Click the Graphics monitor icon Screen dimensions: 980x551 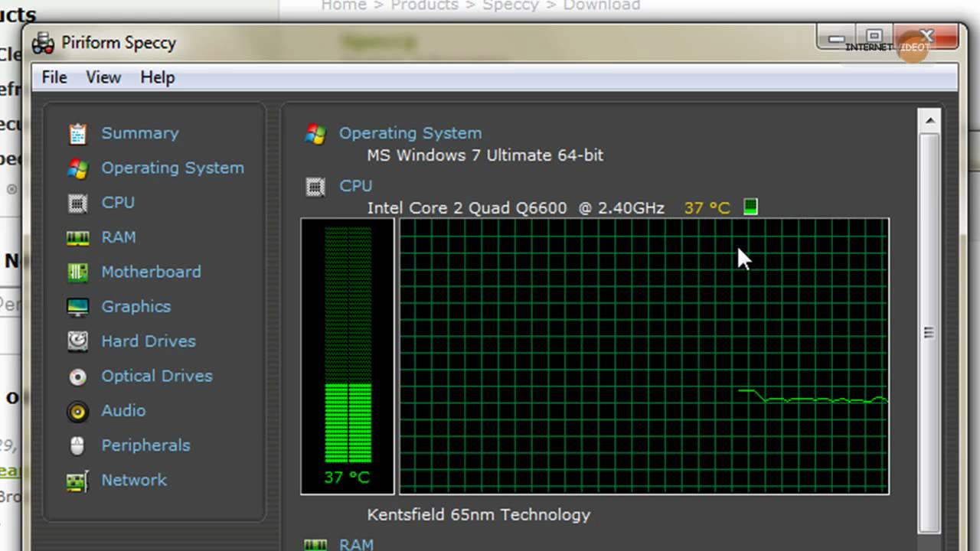click(77, 307)
